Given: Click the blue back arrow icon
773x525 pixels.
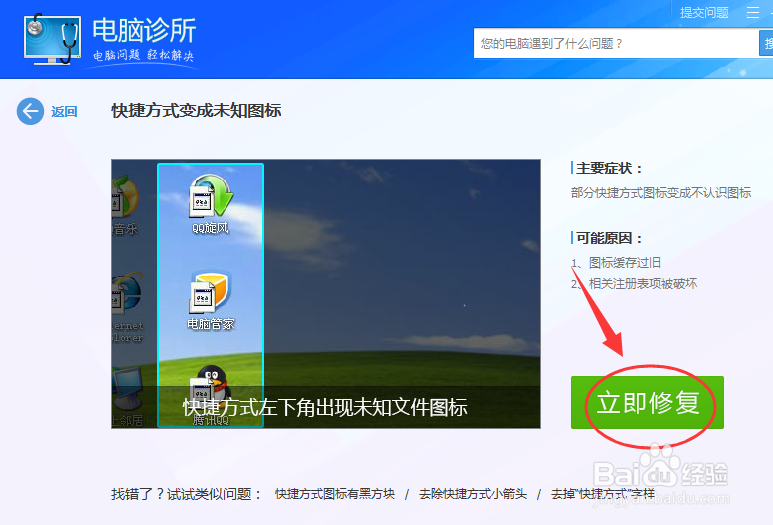Looking at the screenshot, I should pos(30,111).
